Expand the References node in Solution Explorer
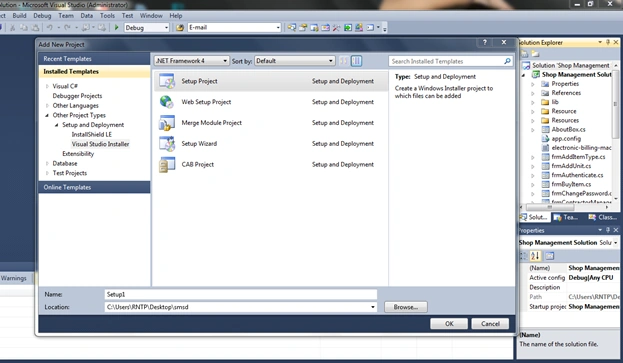 tap(533, 93)
